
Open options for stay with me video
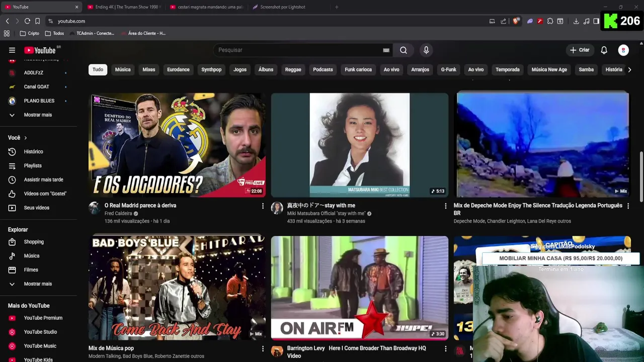[445, 206]
